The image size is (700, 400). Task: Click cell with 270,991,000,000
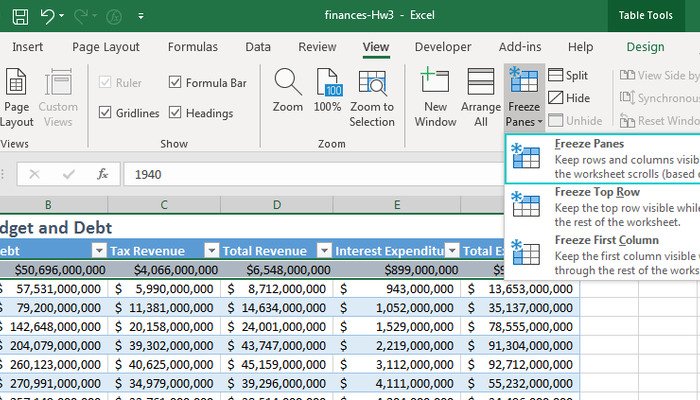click(x=54, y=383)
